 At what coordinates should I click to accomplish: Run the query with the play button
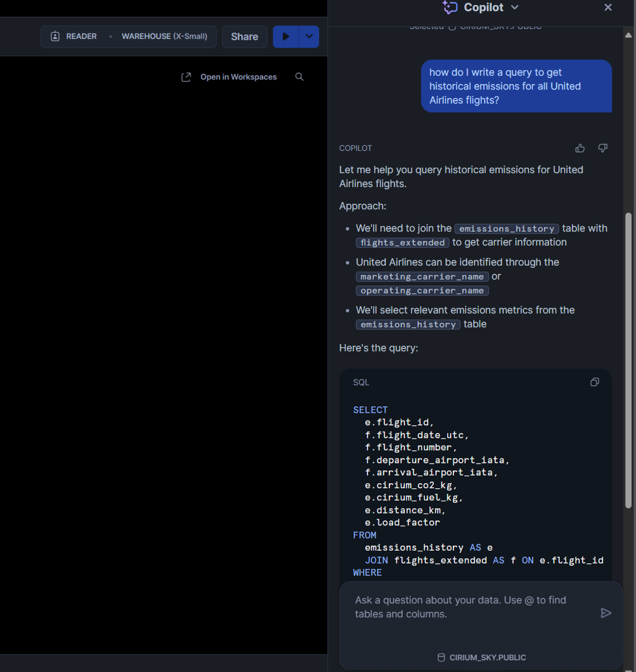286,37
